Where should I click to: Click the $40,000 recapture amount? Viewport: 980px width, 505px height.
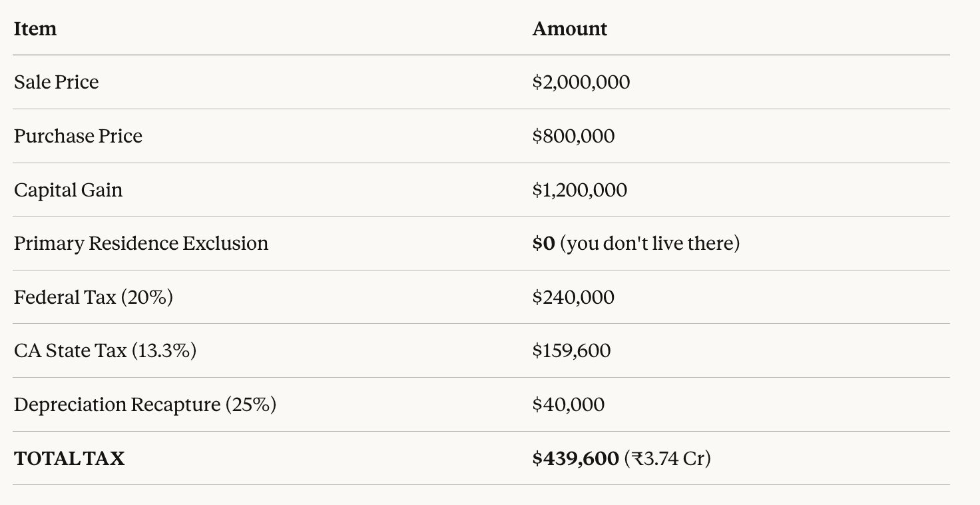(x=569, y=404)
